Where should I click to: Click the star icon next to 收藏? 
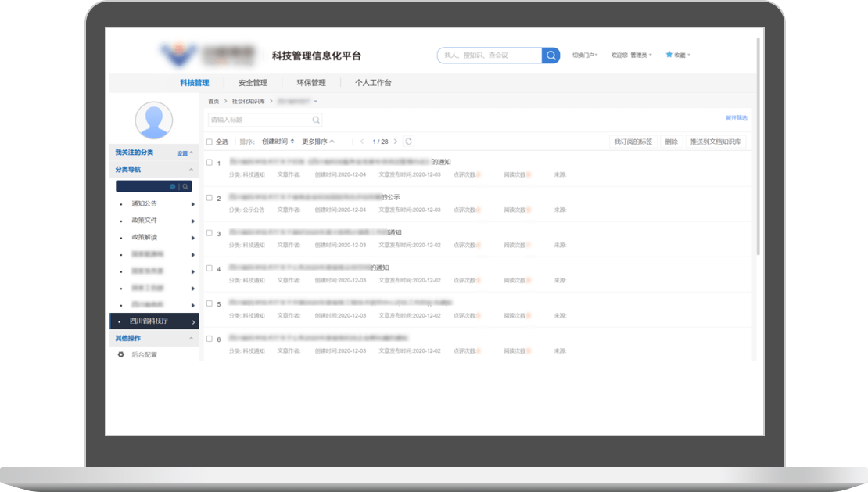[669, 55]
